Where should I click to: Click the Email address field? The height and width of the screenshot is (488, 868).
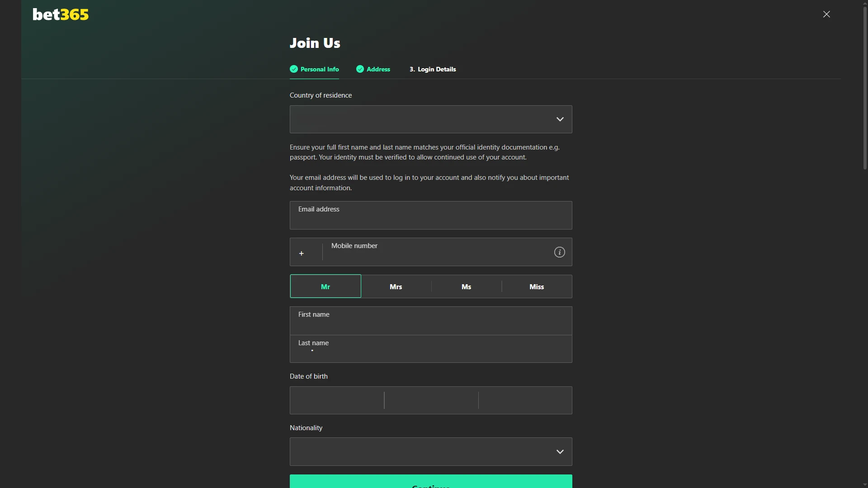pos(430,215)
